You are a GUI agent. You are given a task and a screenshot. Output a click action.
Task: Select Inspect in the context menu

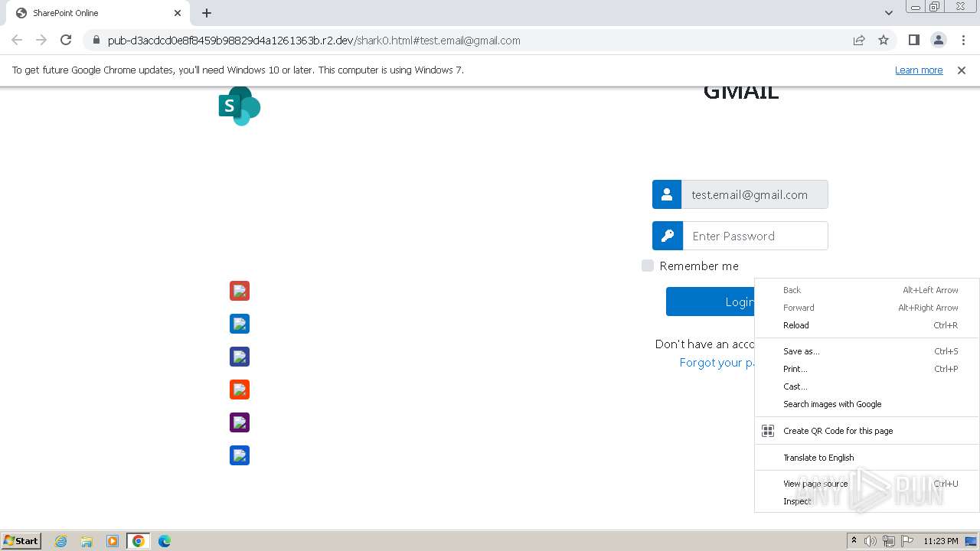867,501
